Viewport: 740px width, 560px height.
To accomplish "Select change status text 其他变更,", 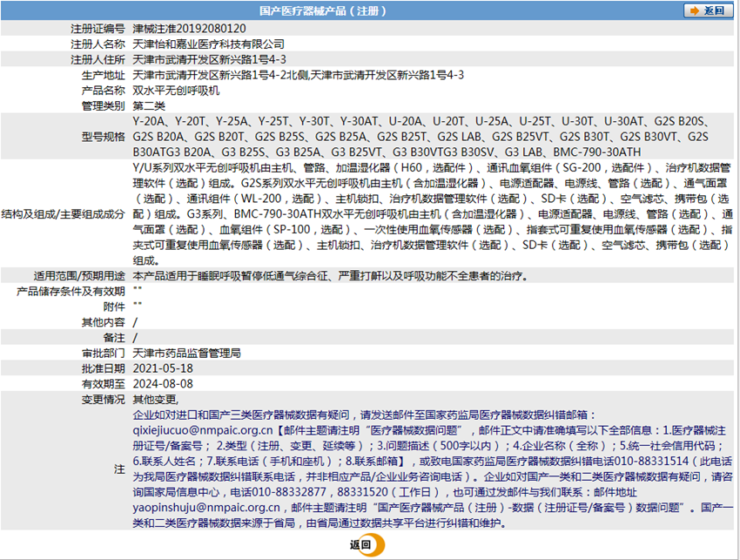I will click(x=156, y=400).
